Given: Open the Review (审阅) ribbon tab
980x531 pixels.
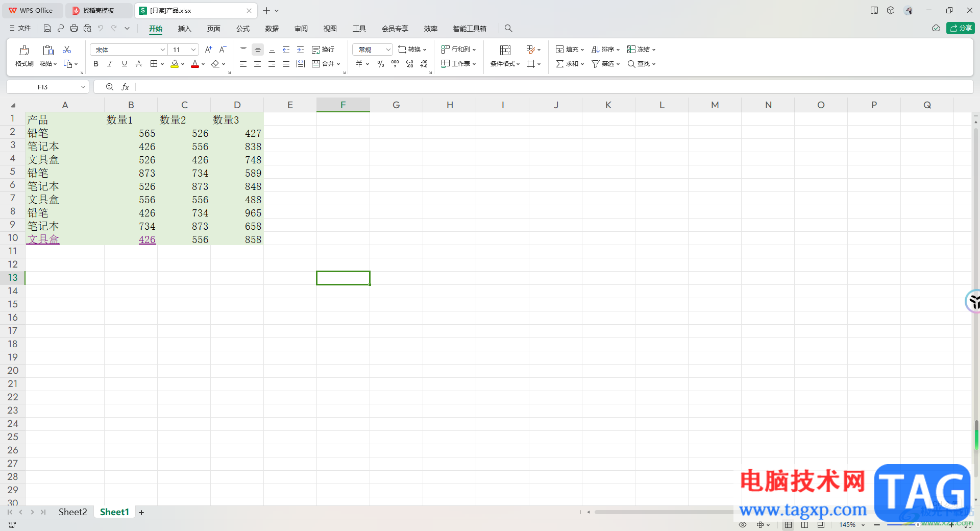Looking at the screenshot, I should [x=301, y=29].
